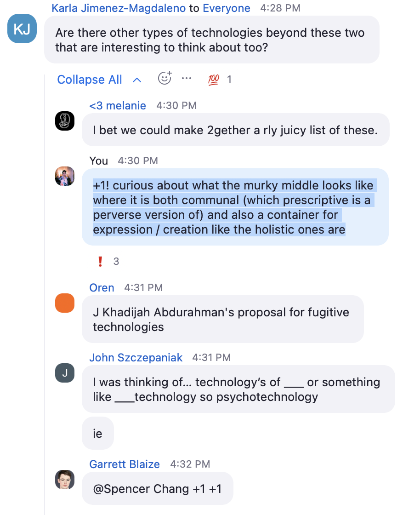Open Karla Jimenez-Magdaleno's profile name

[119, 8]
